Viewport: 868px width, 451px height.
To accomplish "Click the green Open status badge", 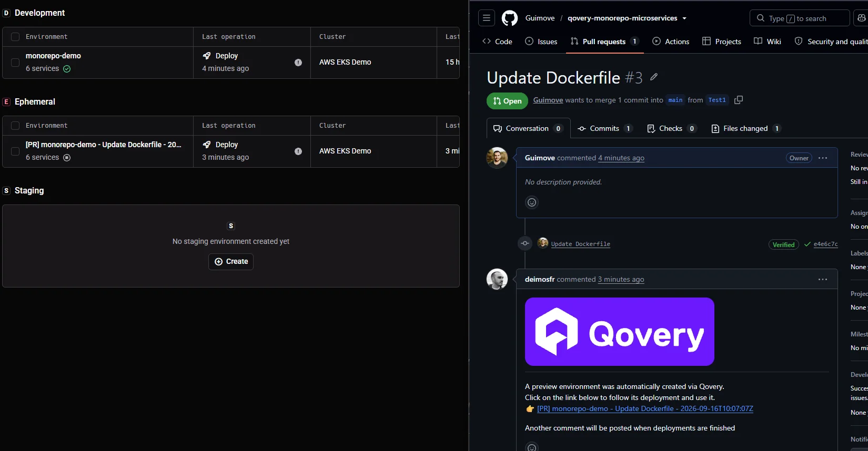I will pyautogui.click(x=507, y=101).
